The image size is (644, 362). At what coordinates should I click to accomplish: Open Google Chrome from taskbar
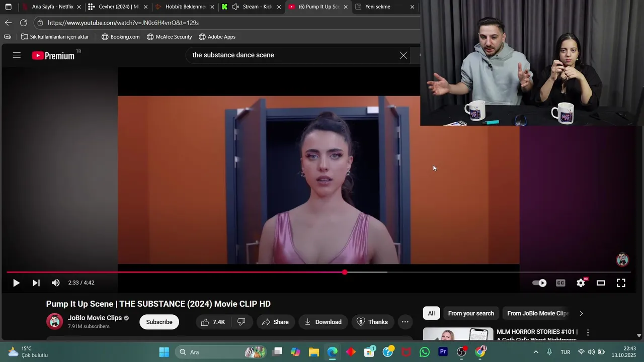click(x=480, y=352)
